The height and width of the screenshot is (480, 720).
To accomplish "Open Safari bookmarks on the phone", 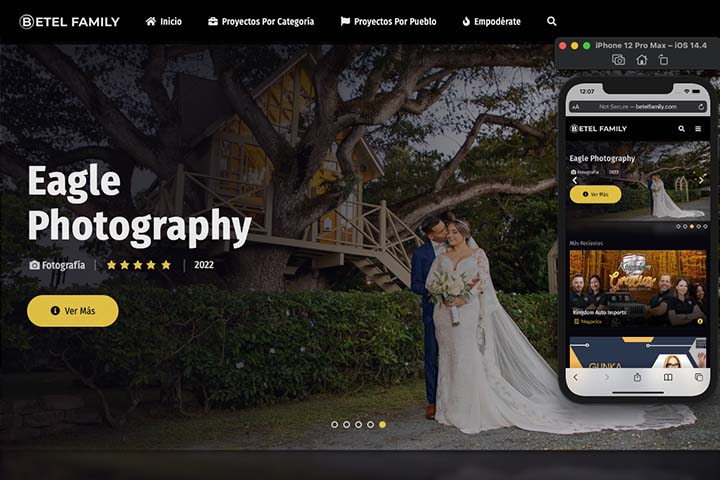I will pyautogui.click(x=668, y=377).
